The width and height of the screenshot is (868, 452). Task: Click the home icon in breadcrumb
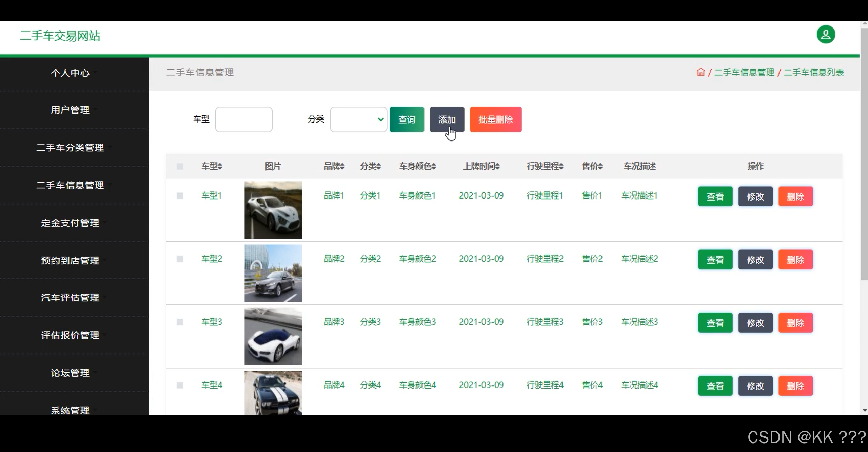click(701, 72)
